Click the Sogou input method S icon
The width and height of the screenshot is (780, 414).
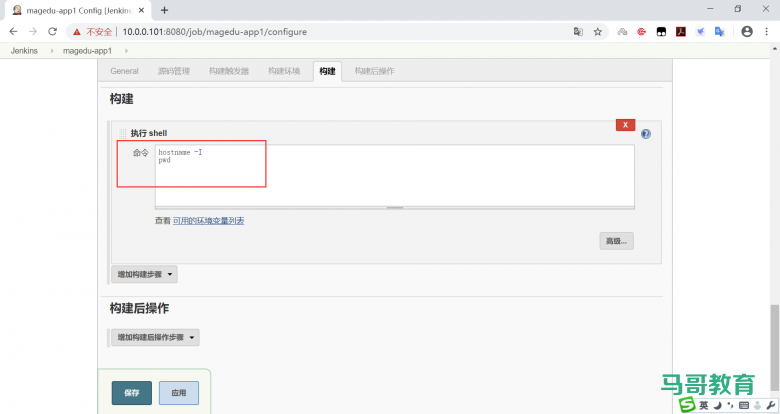(687, 405)
